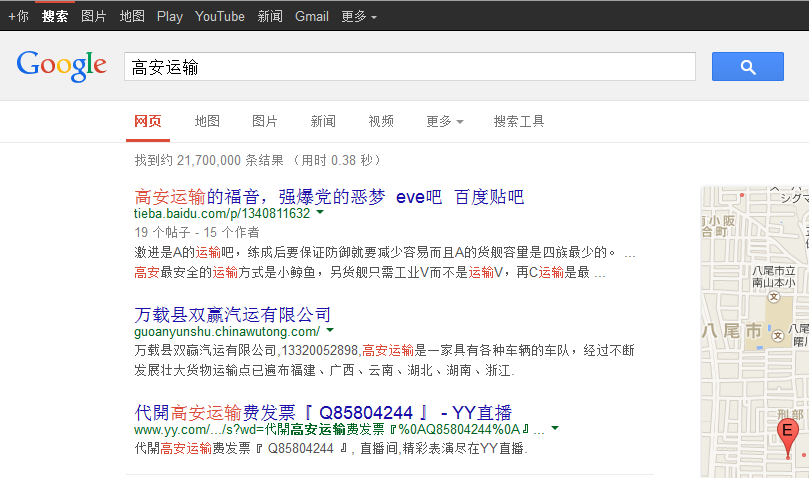Switch to the 图片 results tab
The width and height of the screenshot is (809, 478).
click(x=265, y=121)
